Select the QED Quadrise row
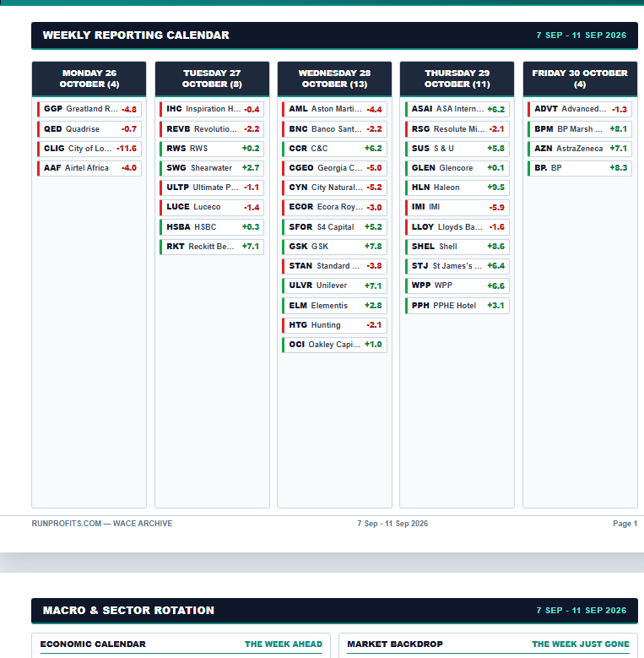This screenshot has height=658, width=644. pos(89,129)
